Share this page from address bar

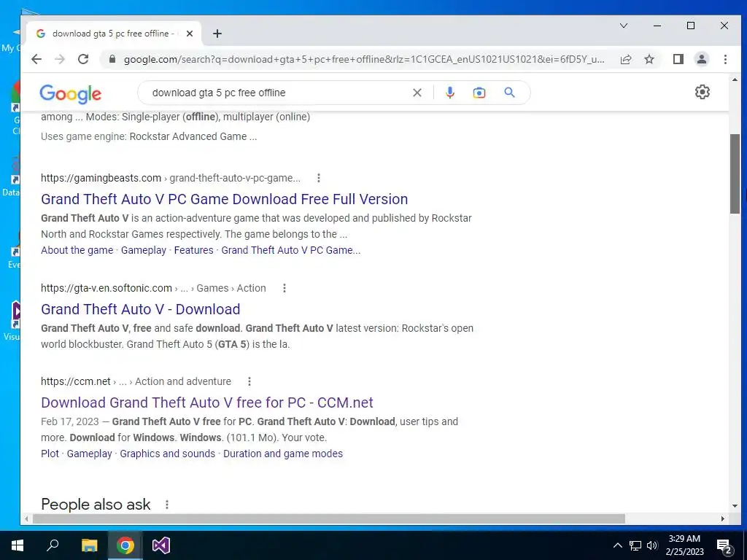(x=626, y=59)
